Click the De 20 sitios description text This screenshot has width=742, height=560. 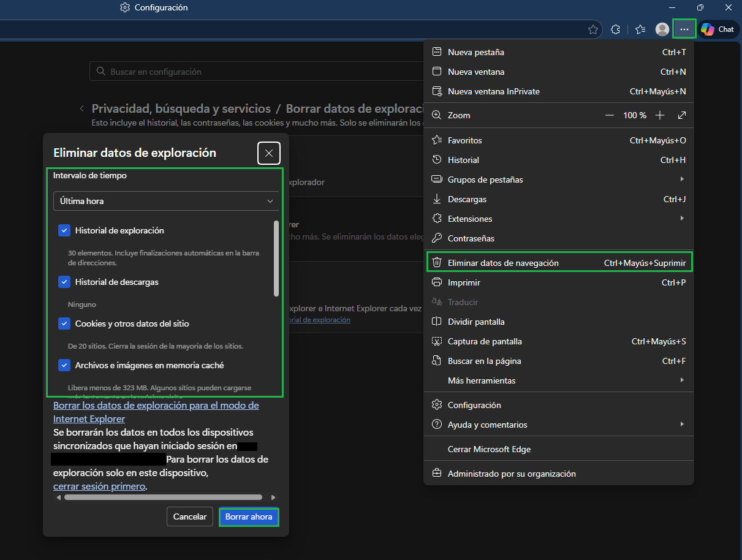click(156, 346)
